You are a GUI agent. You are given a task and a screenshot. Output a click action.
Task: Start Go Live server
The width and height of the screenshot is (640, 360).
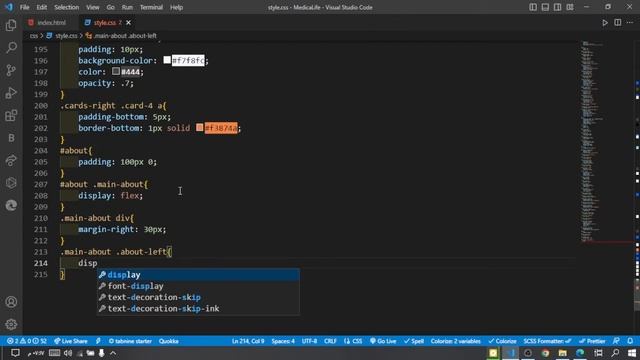[x=383, y=341]
